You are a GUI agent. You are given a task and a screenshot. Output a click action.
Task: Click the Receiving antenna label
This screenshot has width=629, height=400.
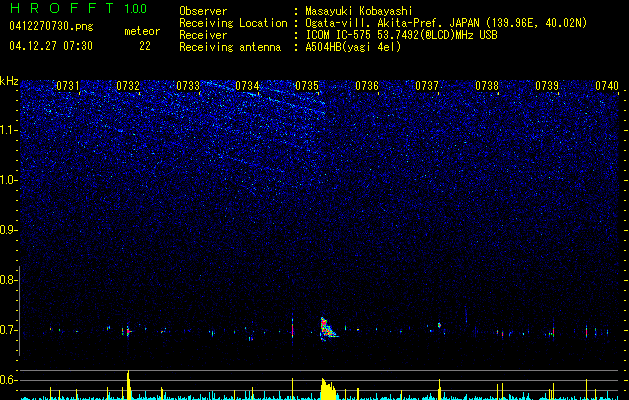[x=230, y=47]
